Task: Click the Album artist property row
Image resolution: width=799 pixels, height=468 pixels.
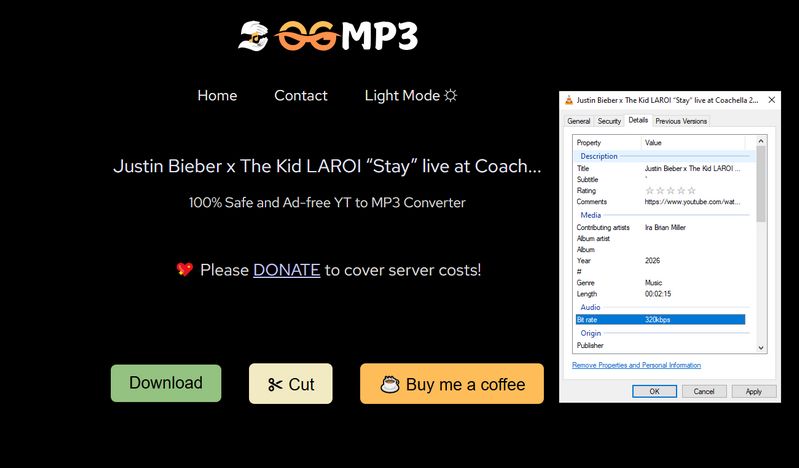Action: point(660,239)
